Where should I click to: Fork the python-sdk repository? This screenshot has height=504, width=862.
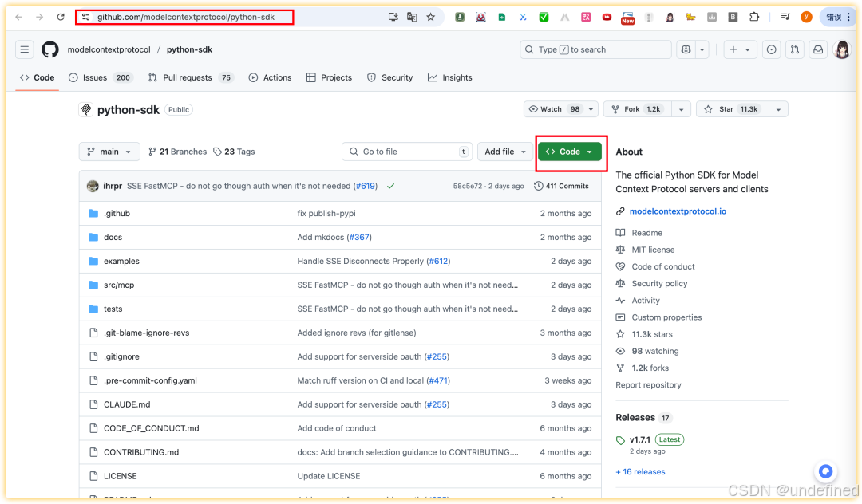click(x=638, y=109)
